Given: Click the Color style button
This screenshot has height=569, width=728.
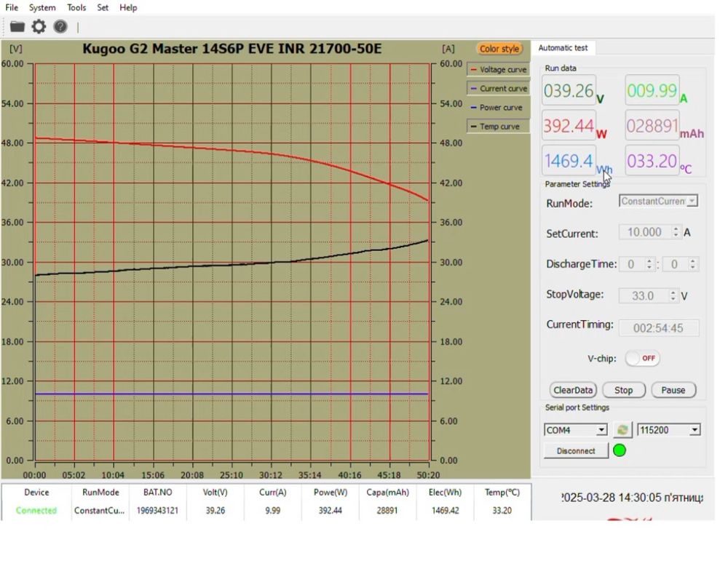Looking at the screenshot, I should [x=499, y=49].
